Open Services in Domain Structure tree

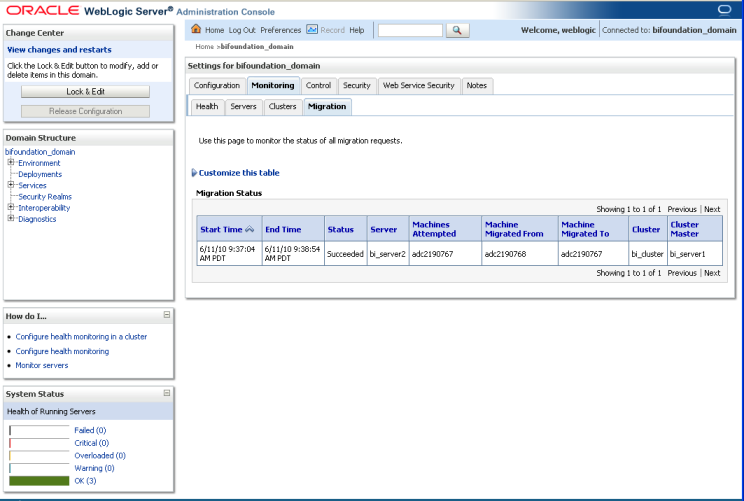[x=32, y=185]
